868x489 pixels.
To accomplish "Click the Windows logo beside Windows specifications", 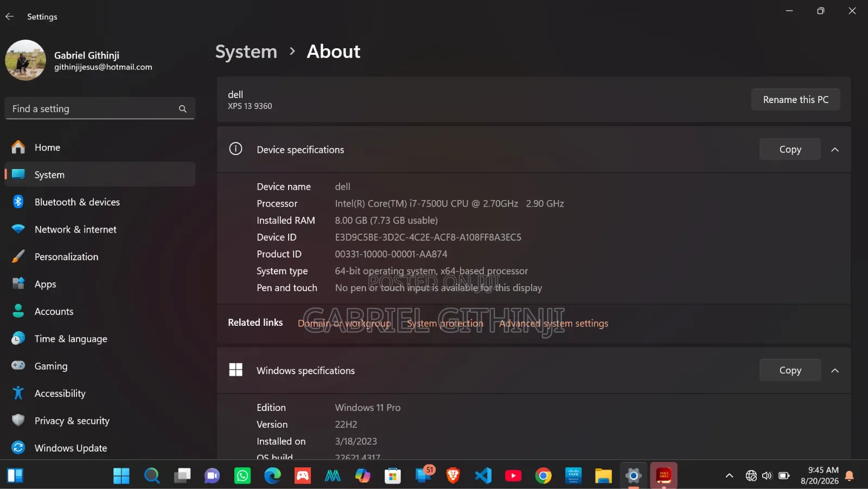I will (x=236, y=370).
